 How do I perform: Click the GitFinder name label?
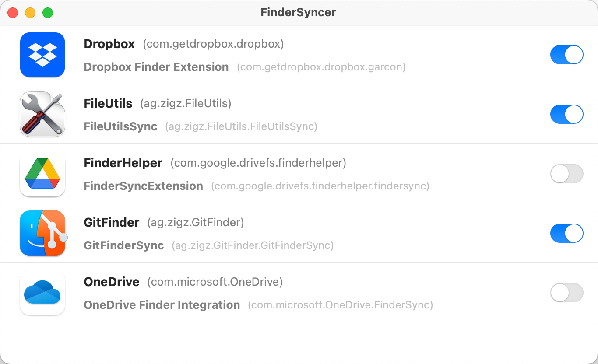112,223
